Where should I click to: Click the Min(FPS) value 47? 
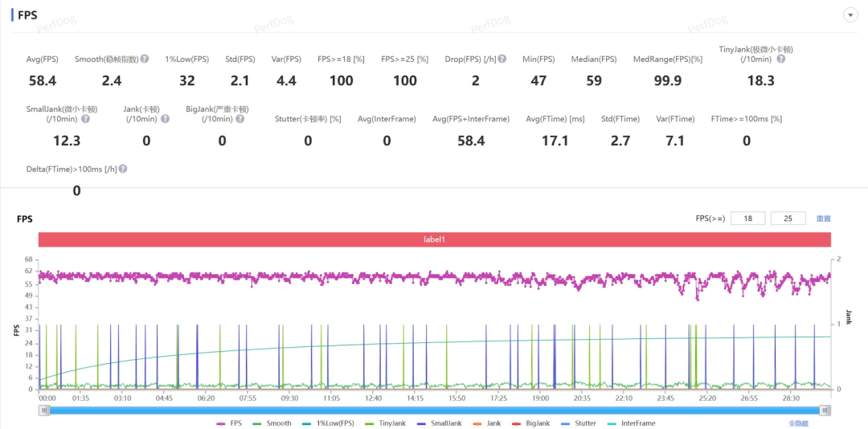[x=538, y=81]
